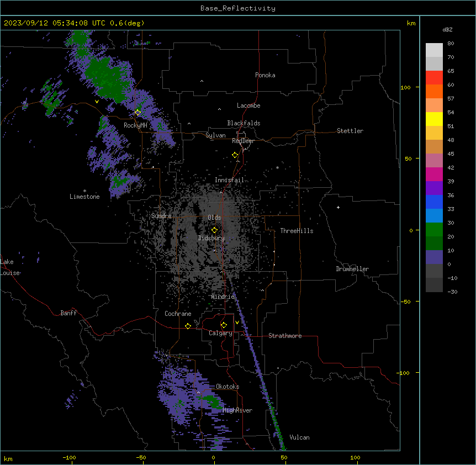Click the RedDeer city label
This screenshot has width=476, height=465.
tap(243, 141)
